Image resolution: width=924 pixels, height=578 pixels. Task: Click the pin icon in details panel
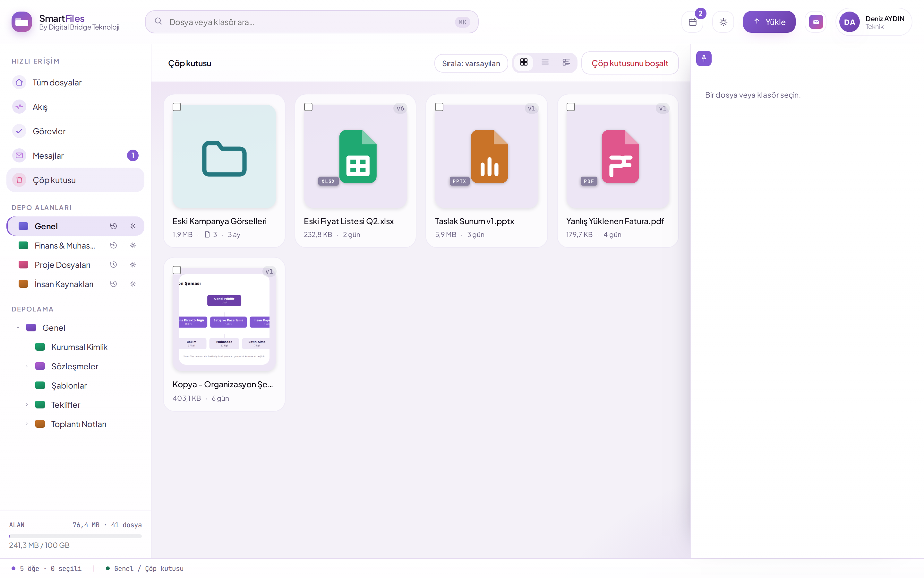coord(704,58)
